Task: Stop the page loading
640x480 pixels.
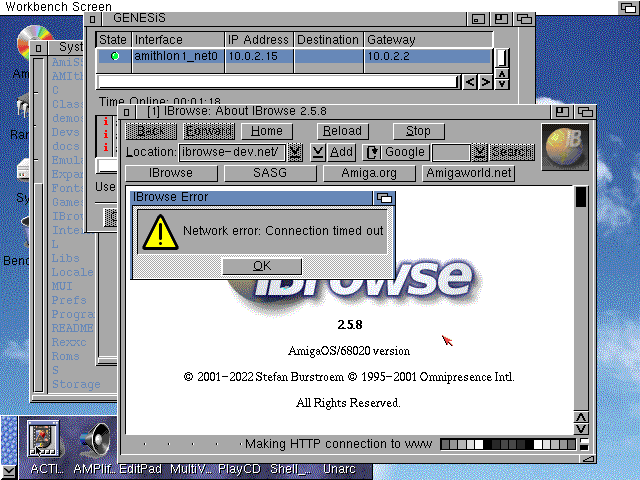Action: point(418,131)
